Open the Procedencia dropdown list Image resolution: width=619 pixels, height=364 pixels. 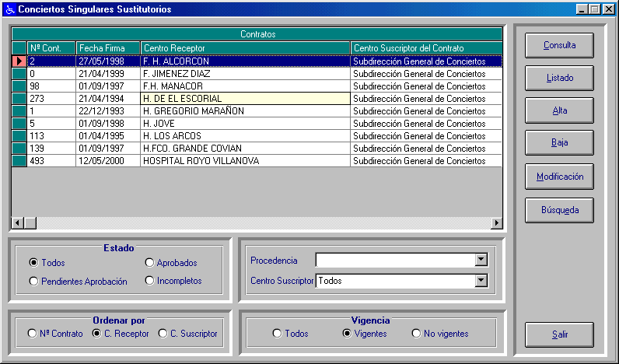pyautogui.click(x=481, y=261)
